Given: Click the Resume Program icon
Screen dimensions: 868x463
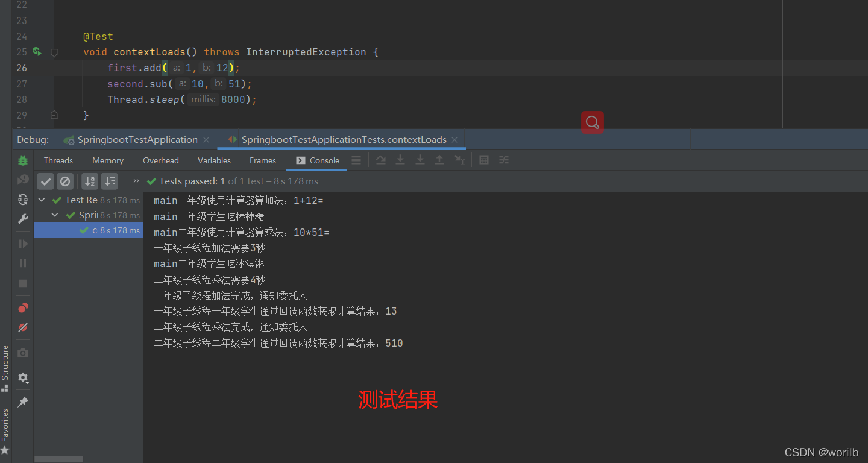Looking at the screenshot, I should coord(23,244).
